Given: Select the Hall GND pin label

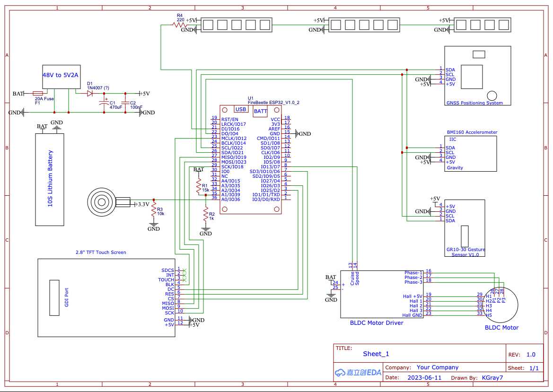Looking at the screenshot, I should click(x=413, y=315).
